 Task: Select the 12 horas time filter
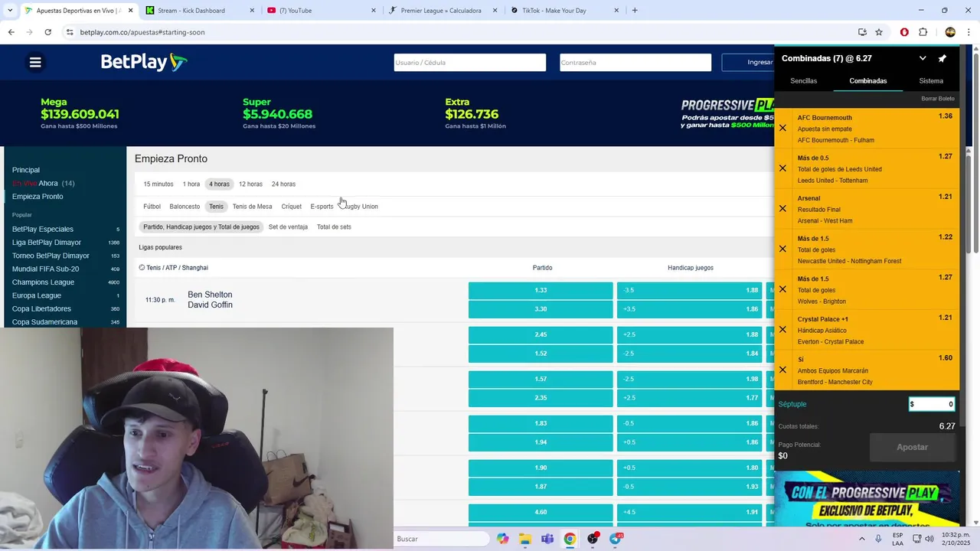click(250, 184)
